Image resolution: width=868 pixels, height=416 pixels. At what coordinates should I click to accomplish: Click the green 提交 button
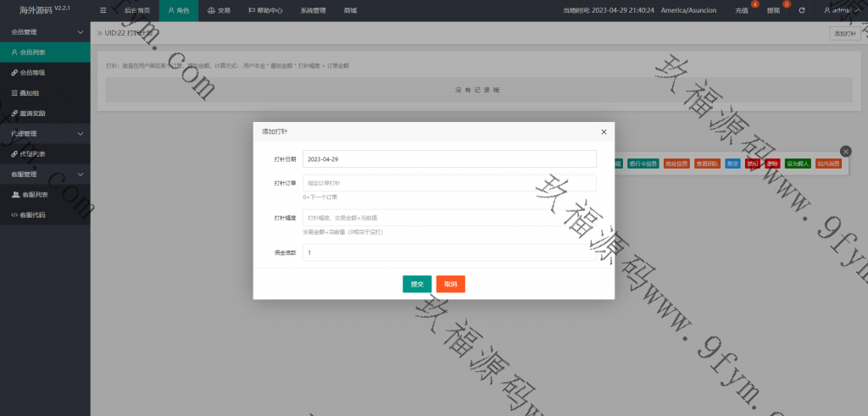417,285
